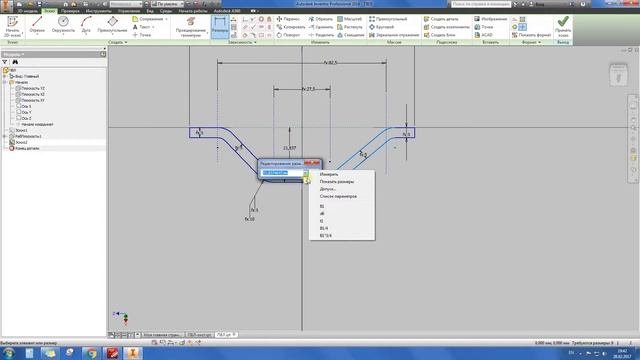
Task: Finish the sketch with Принять эскиз
Action: (563, 27)
